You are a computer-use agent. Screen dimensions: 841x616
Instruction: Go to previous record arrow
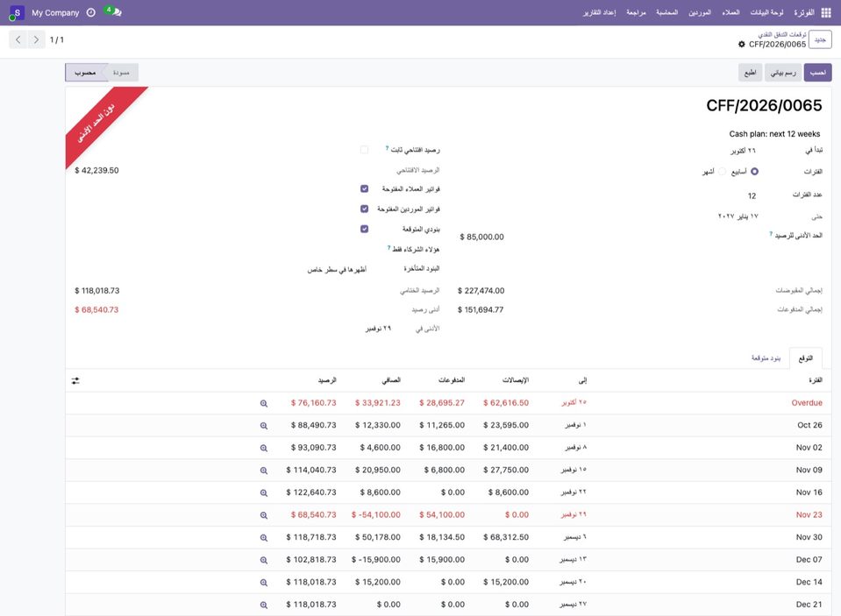click(x=18, y=39)
